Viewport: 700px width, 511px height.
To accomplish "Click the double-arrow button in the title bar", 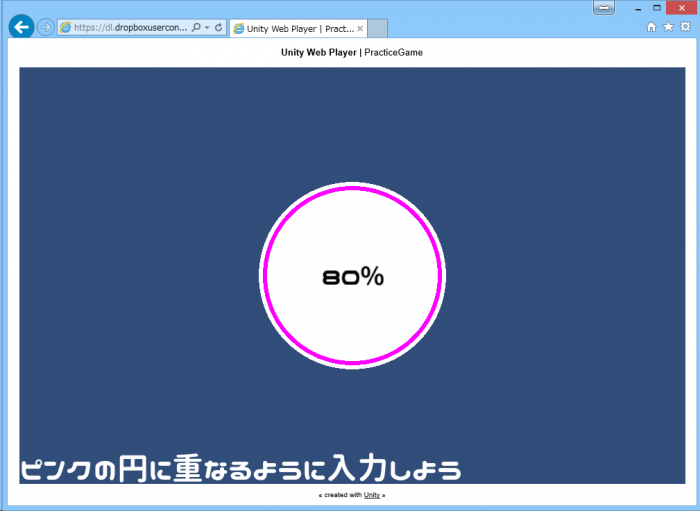I will [x=604, y=8].
